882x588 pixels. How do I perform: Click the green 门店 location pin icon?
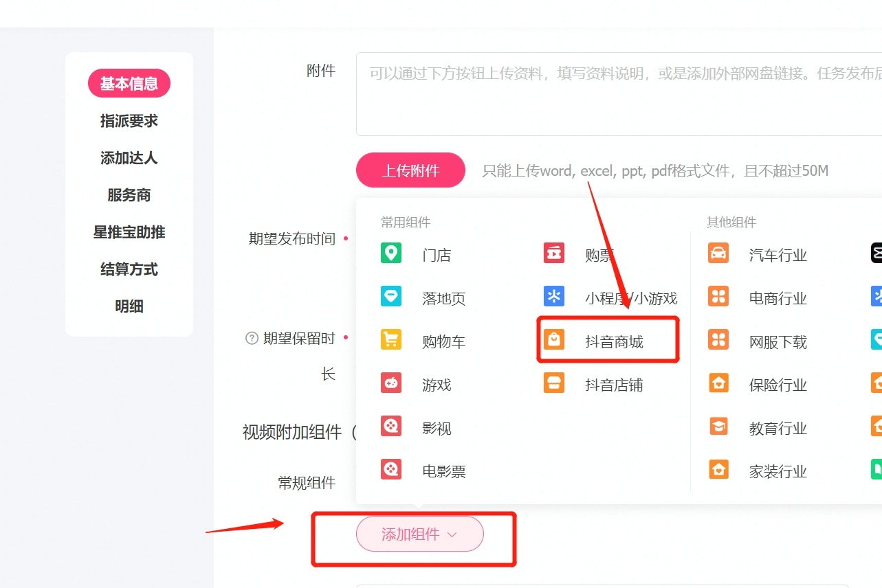[x=391, y=253]
